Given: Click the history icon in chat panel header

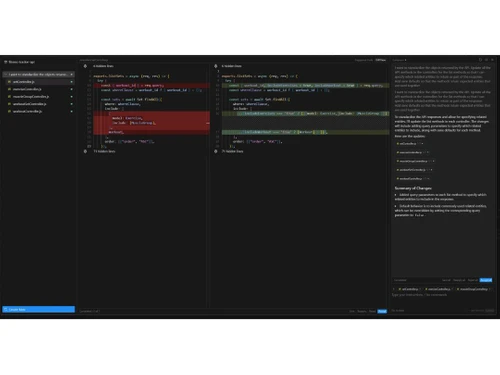Looking at the screenshot, I should [480, 60].
